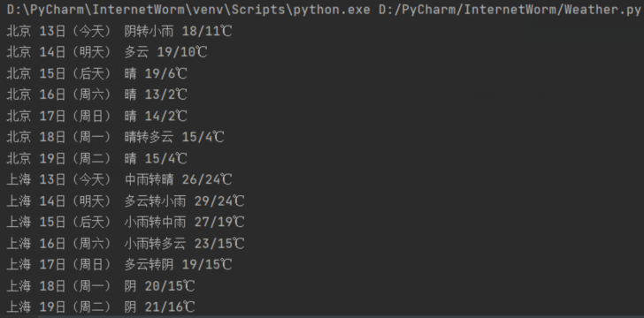Click the 上海 16日（周六） 小雨转多云 line
This screenshot has width=644, height=318.
click(x=126, y=244)
